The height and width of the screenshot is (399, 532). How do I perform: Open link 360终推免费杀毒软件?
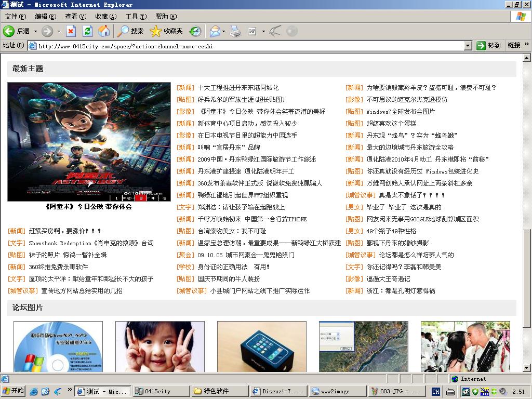pyautogui.click(x=58, y=267)
